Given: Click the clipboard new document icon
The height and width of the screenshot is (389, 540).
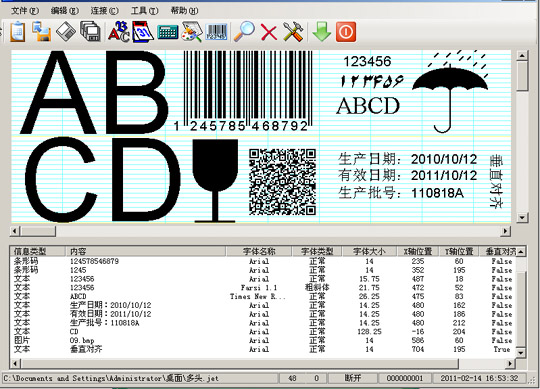Looking at the screenshot, I should [18, 32].
